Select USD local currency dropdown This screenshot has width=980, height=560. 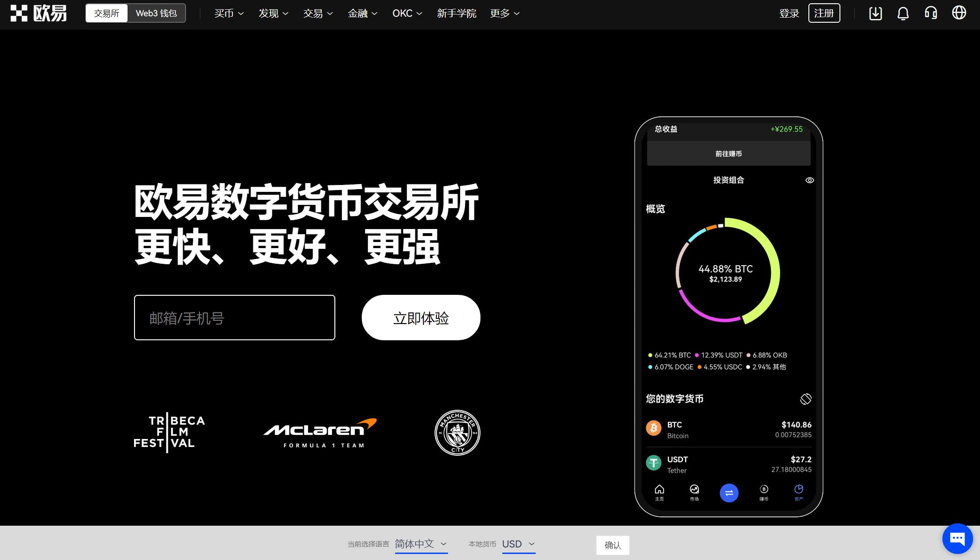click(518, 544)
